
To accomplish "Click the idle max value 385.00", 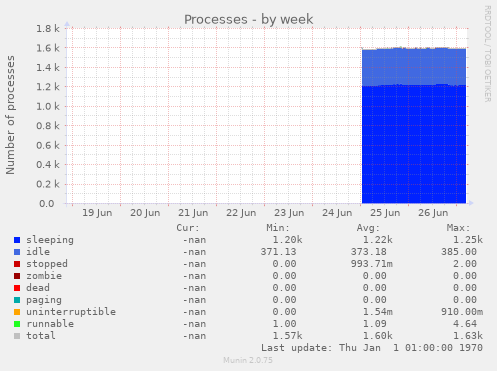I will pyautogui.click(x=459, y=252).
